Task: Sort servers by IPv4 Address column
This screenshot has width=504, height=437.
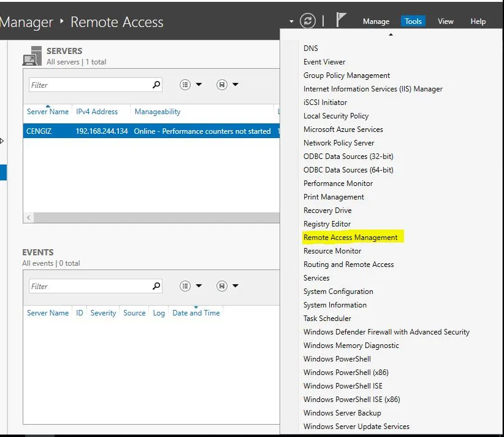Action: [x=97, y=112]
